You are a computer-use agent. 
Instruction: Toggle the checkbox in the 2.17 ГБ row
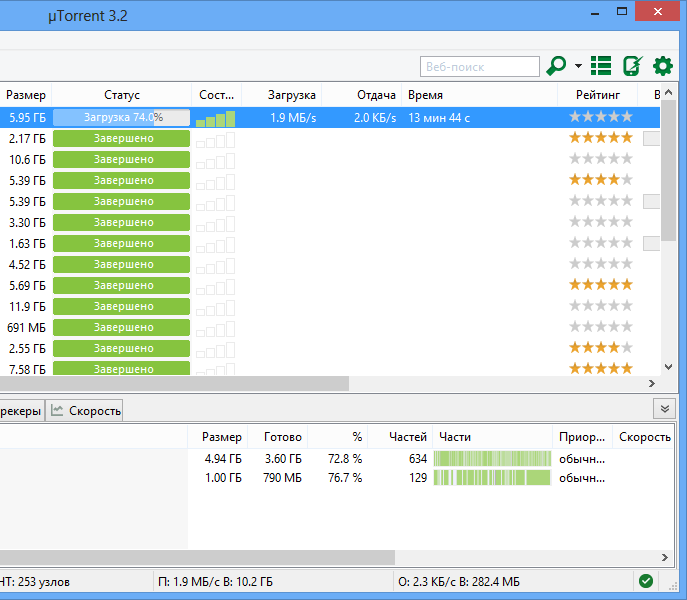[x=651, y=139]
